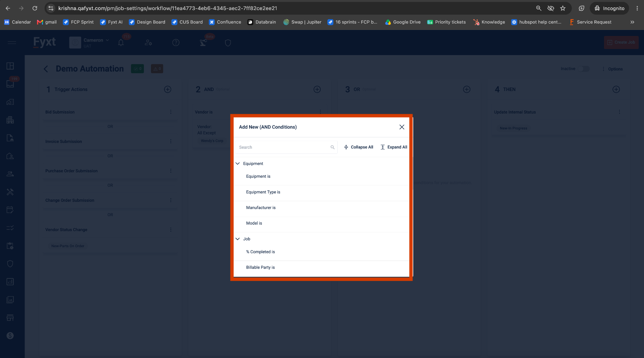The width and height of the screenshot is (644, 358).
Task: Close the Add New (AND Conditions) dialog
Action: click(x=402, y=127)
